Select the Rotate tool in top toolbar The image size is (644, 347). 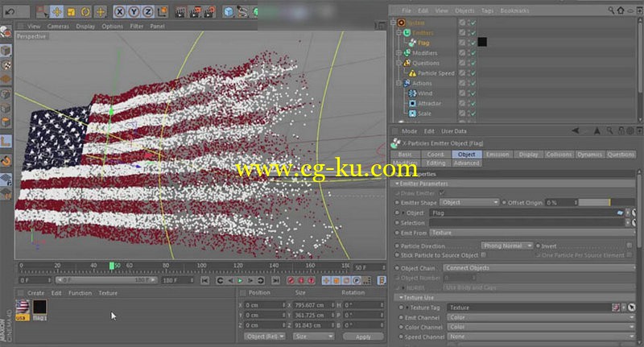coord(85,12)
